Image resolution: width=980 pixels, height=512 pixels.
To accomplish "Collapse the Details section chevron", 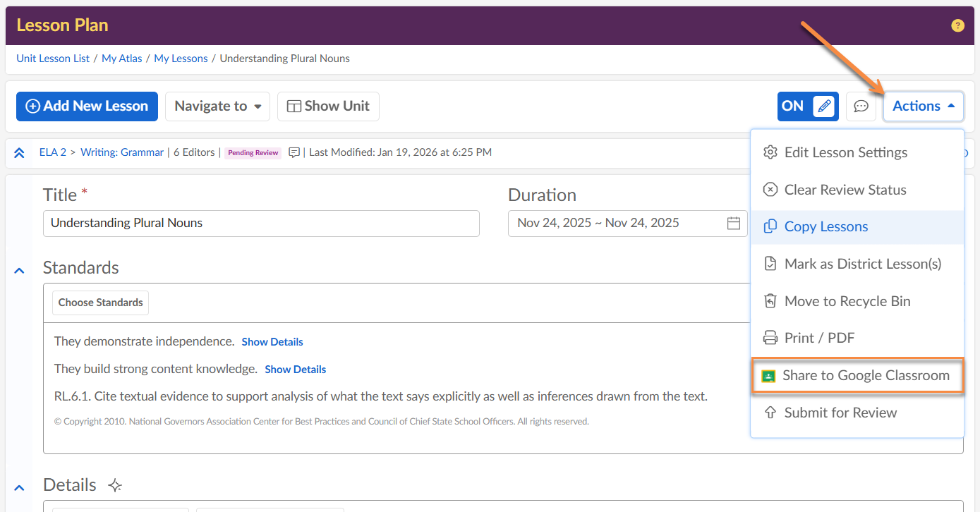I will (20, 487).
